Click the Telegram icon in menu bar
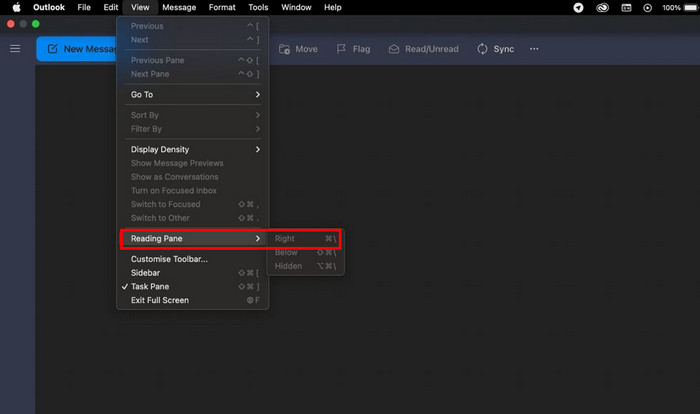The image size is (700, 414). tap(578, 7)
